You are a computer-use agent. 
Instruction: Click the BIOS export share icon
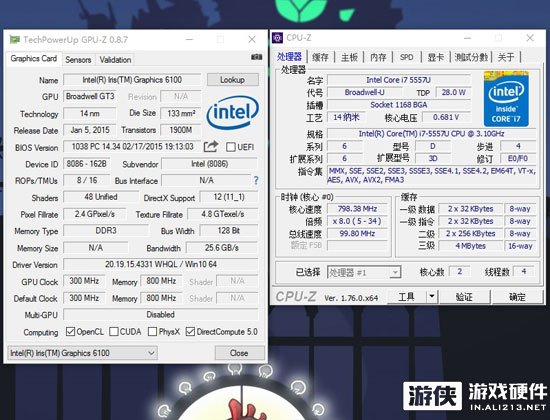point(211,146)
